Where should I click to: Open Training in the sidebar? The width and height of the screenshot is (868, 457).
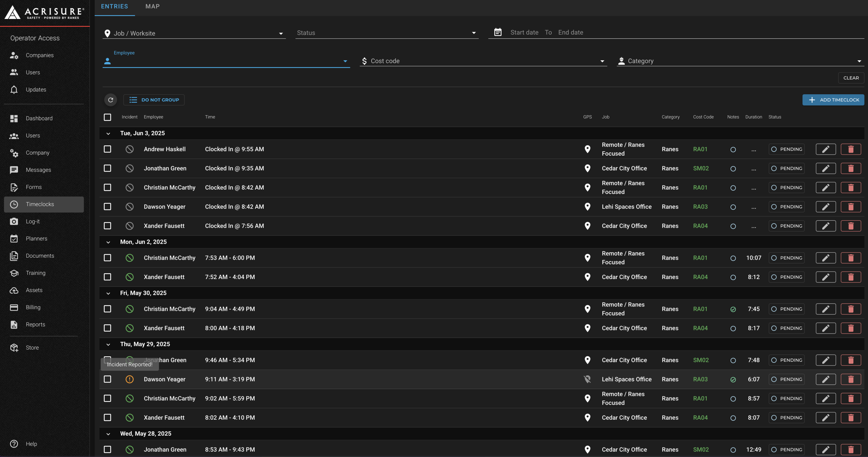coord(44,273)
